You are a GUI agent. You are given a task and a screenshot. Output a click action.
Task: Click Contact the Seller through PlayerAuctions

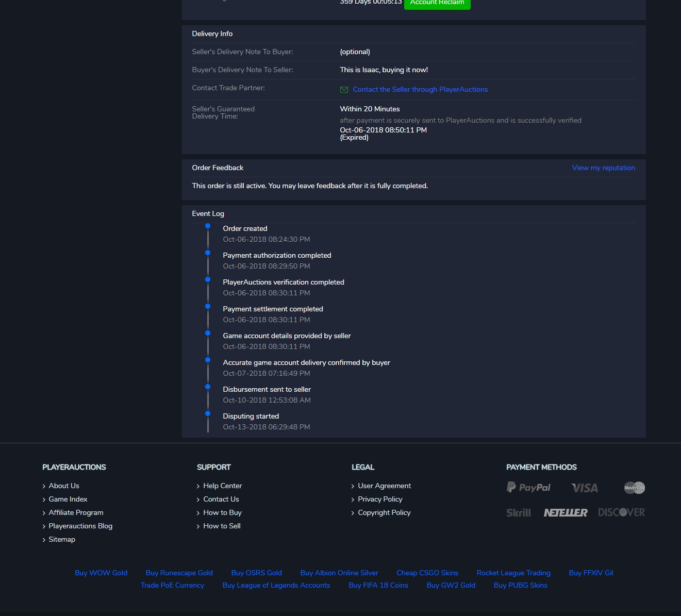click(x=420, y=89)
